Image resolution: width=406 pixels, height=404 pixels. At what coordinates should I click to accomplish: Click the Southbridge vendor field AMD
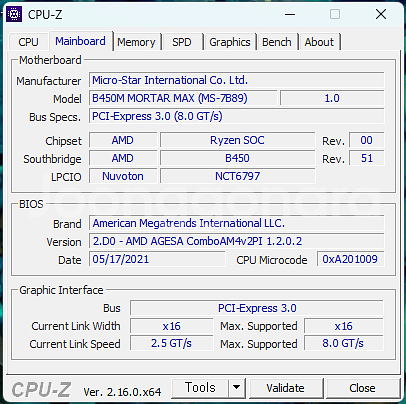[123, 158]
